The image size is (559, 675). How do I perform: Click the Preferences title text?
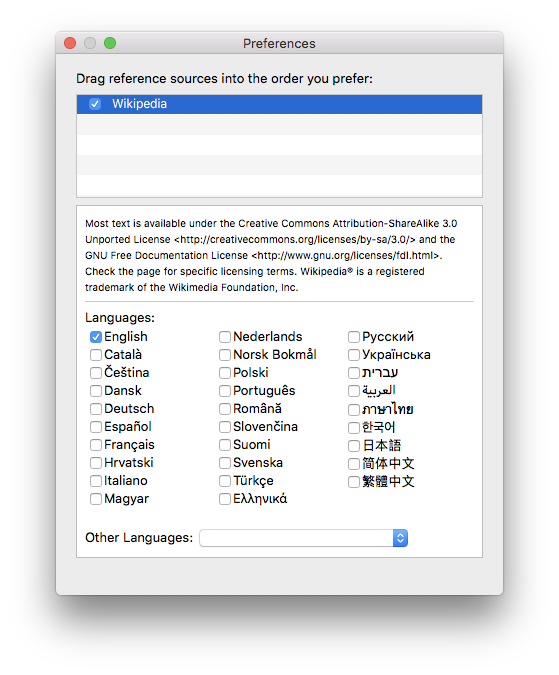tap(279, 43)
